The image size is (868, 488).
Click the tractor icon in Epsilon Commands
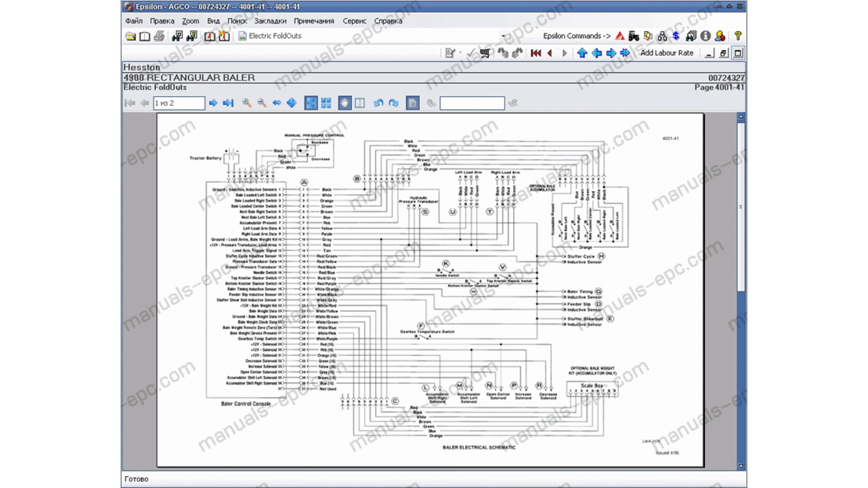tap(634, 36)
